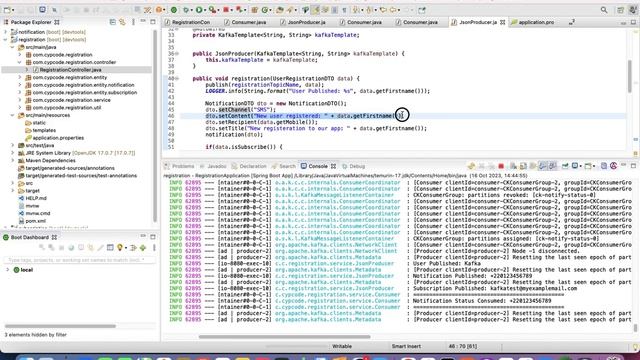Expand the notification project node
This screenshot has height=360, width=640.
click(5, 32)
